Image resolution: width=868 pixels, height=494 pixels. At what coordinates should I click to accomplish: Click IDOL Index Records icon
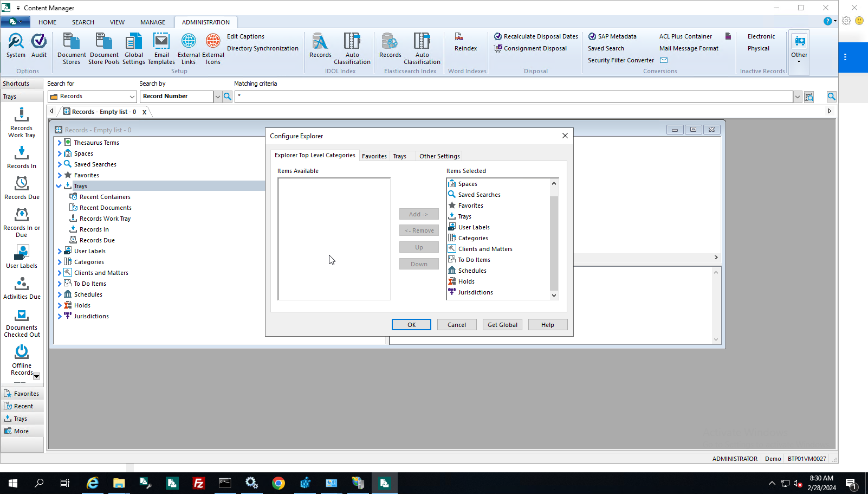coord(320,46)
